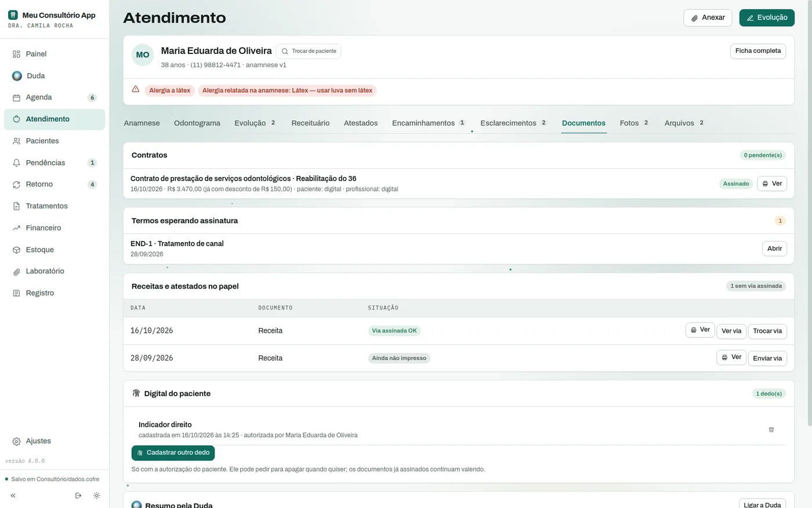Open the Arquivos tab
The image size is (812, 508).
click(684, 123)
